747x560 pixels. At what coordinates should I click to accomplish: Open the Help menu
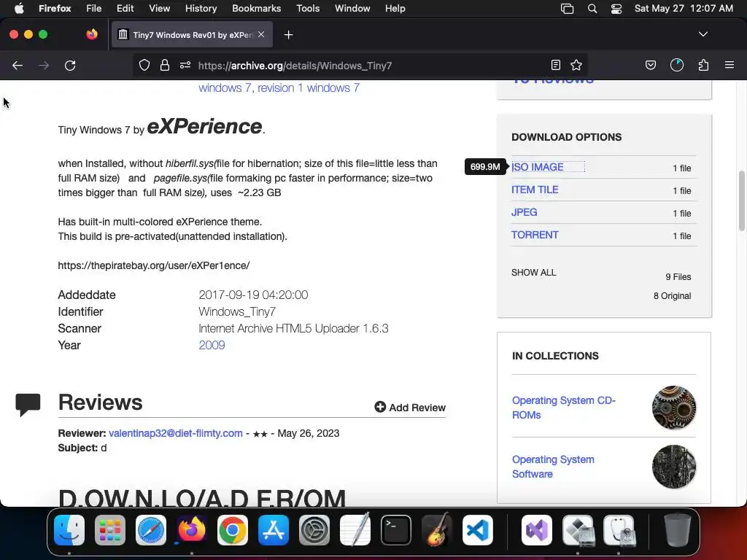[x=395, y=9]
